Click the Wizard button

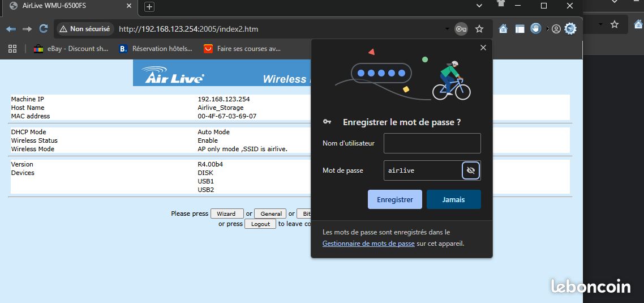tap(227, 214)
